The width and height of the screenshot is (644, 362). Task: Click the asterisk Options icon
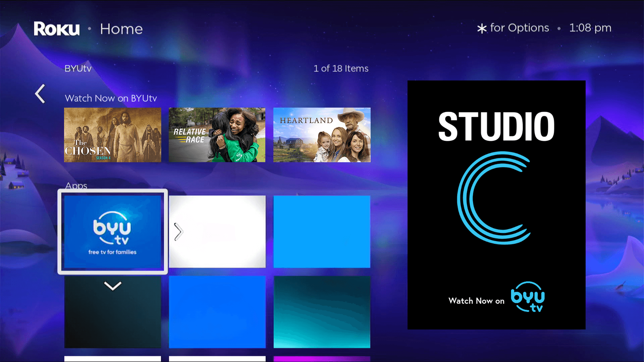tap(482, 28)
